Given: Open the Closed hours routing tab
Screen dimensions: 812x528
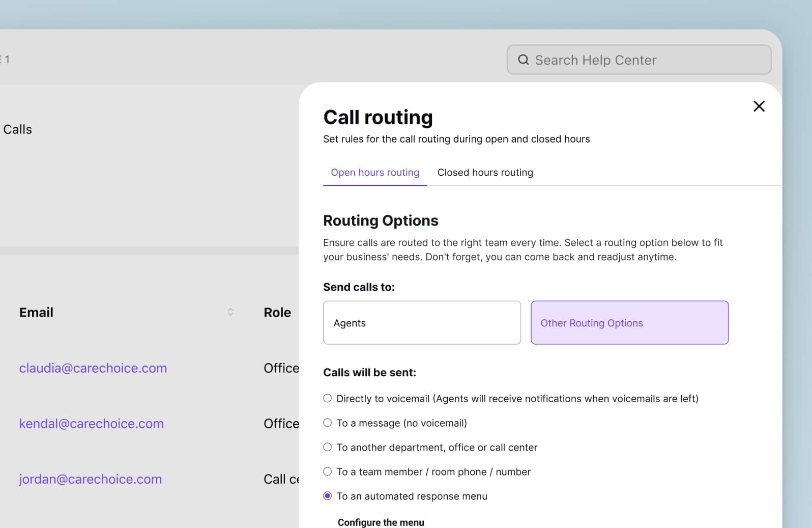Looking at the screenshot, I should pyautogui.click(x=485, y=173).
